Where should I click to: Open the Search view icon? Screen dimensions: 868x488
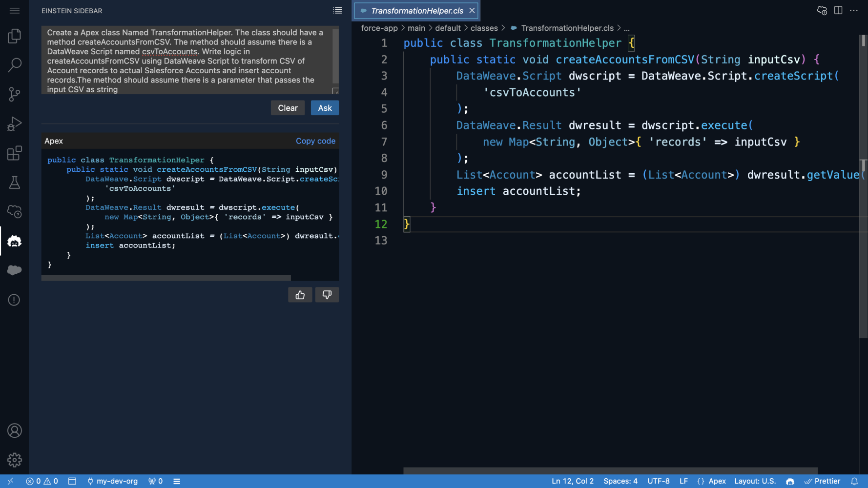[15, 64]
